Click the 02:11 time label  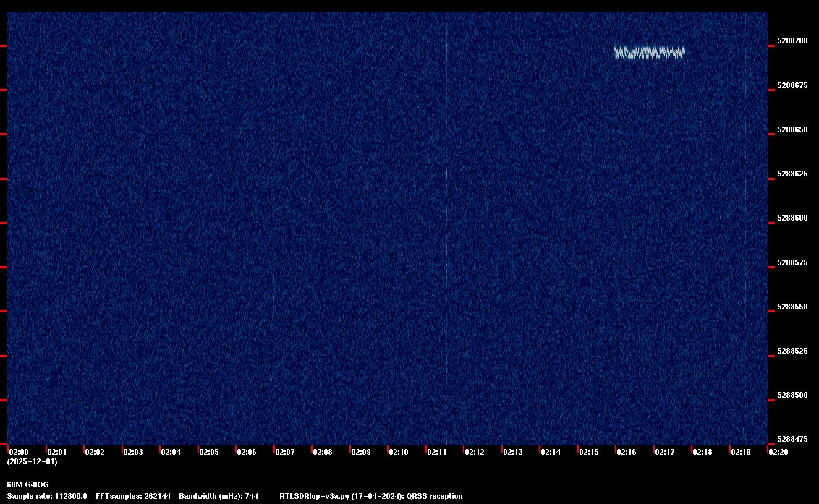[x=437, y=452]
